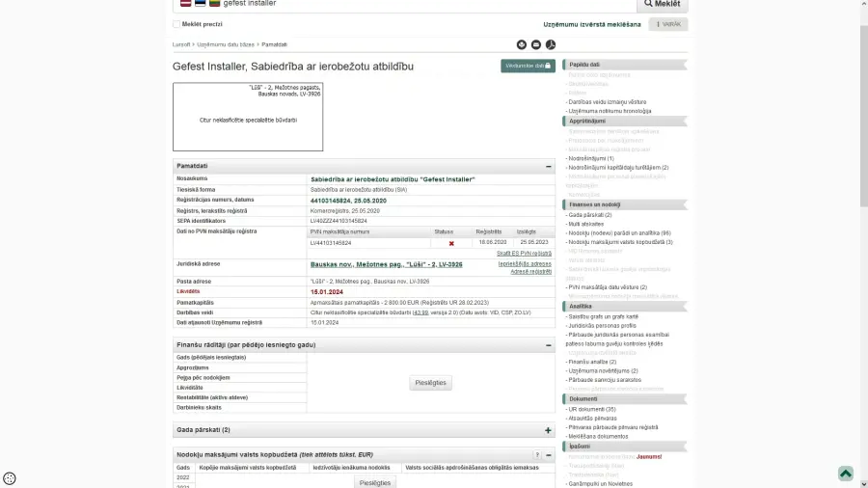Click Pieslēgties in Nodokļu maksājumi section
Viewport: 868px width, 488px height.
coord(375,482)
